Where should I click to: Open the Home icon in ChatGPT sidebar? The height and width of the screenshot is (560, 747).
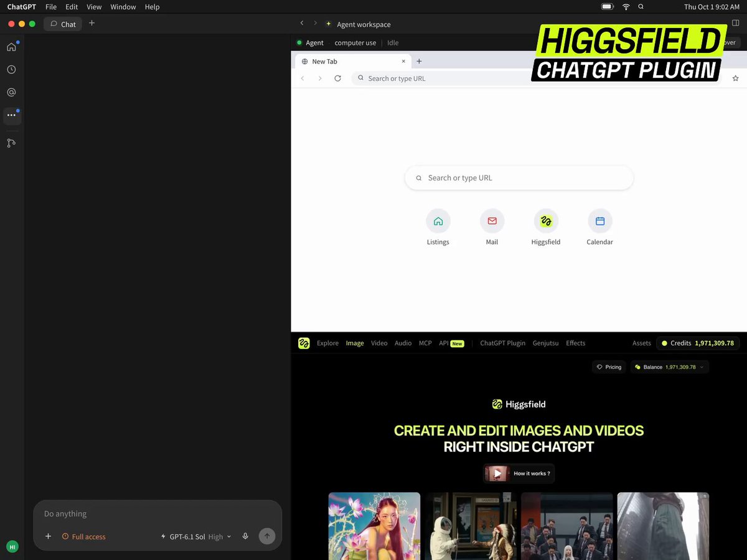coord(11,47)
